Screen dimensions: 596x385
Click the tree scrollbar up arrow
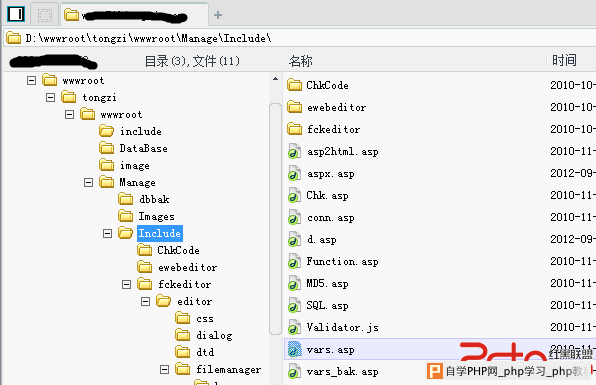pyautogui.click(x=275, y=79)
